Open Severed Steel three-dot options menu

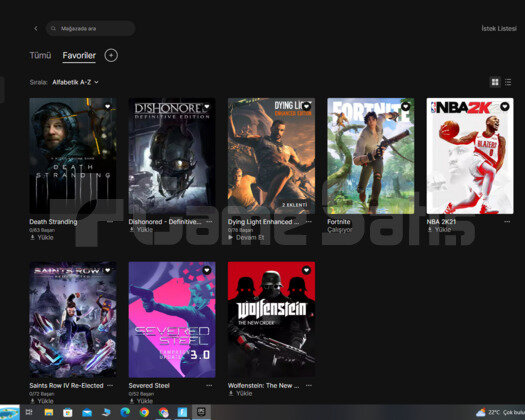coord(209,386)
